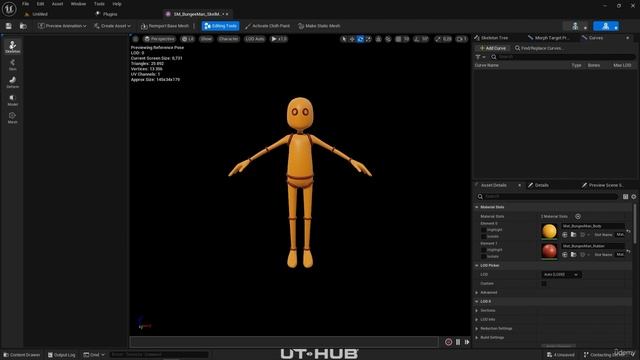Expand the Build Settings row
This screenshot has width=640, height=360.
(477, 338)
